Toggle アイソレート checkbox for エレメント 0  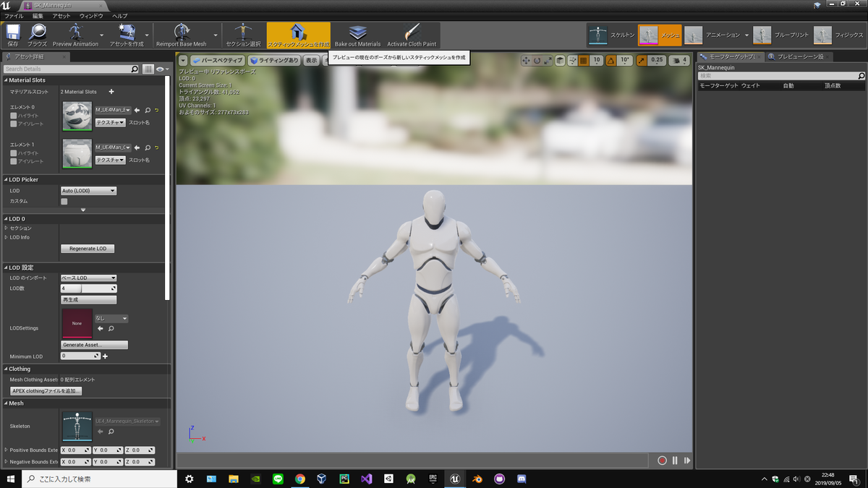pos(13,124)
